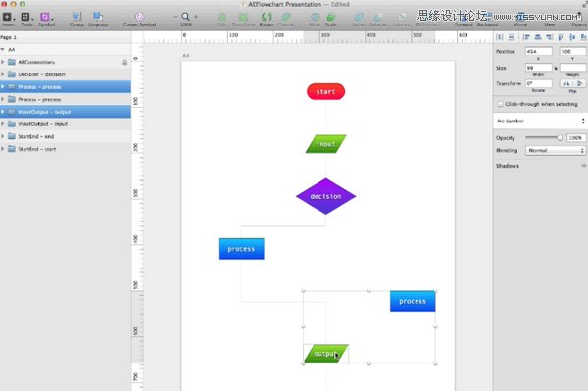Click the Subtract boolean icon
Screen dimensions: 588x391
[x=378, y=18]
